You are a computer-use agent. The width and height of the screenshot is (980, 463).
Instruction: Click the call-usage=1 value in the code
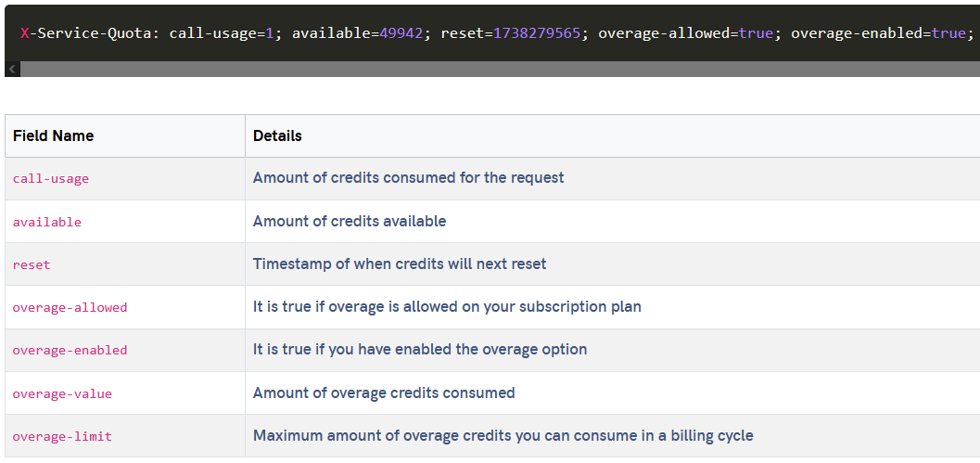(222, 33)
